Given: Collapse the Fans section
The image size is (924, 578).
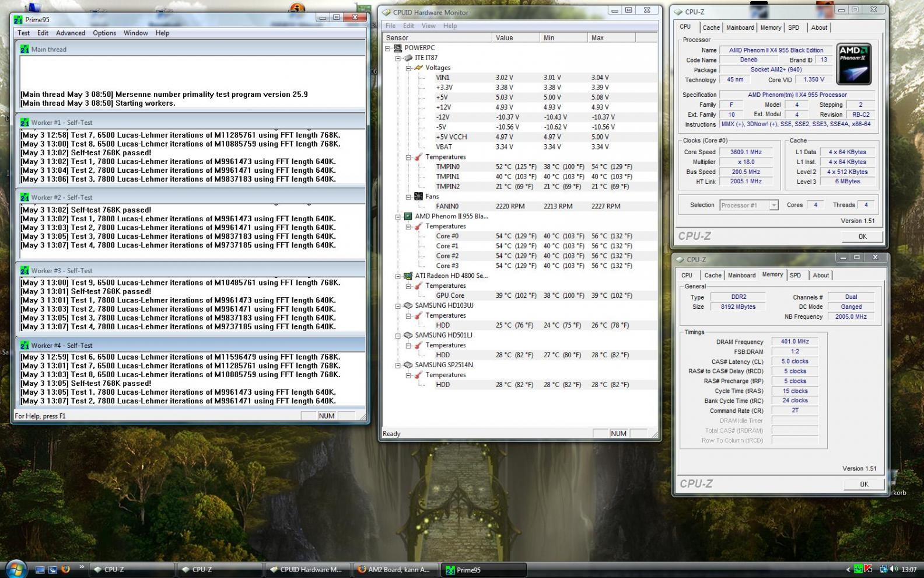Looking at the screenshot, I should 408,197.
